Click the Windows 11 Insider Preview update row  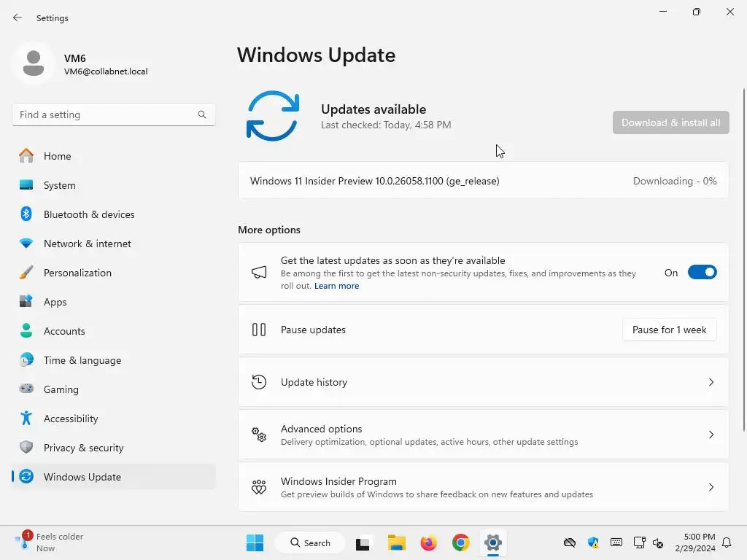(483, 181)
